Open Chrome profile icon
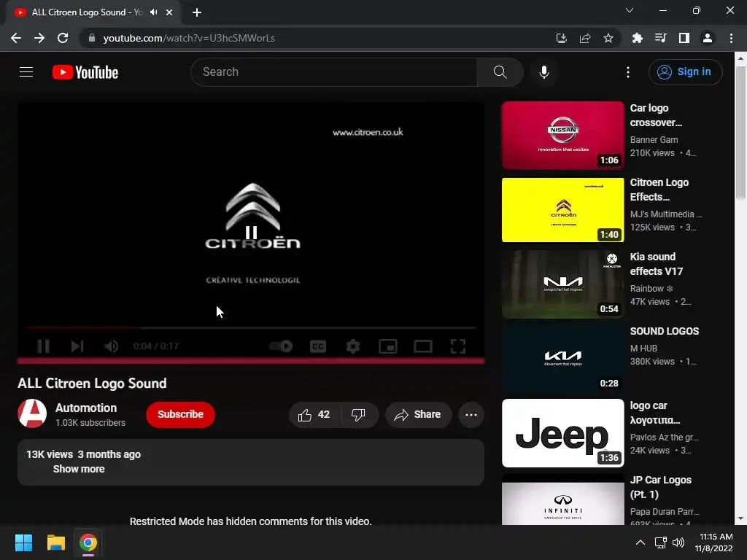 pyautogui.click(x=708, y=38)
